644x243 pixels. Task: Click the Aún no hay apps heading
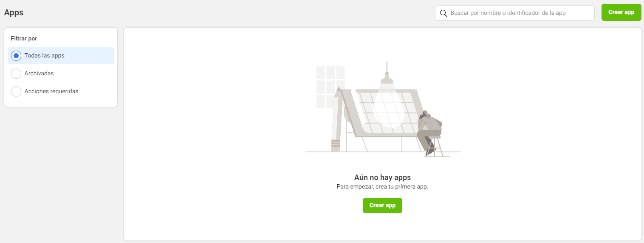tap(382, 178)
